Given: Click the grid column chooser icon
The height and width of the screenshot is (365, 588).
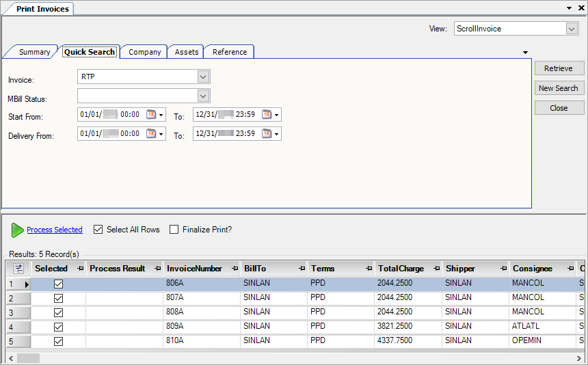Looking at the screenshot, I should [x=18, y=269].
